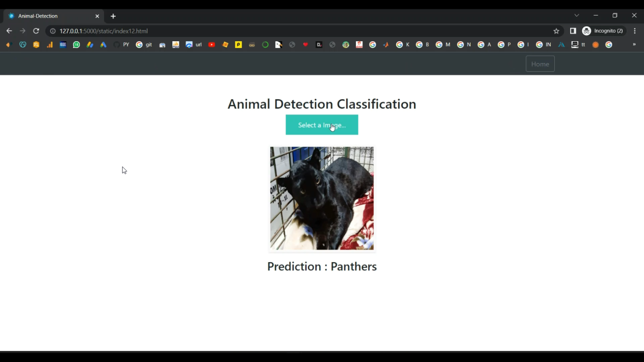
Task: Open the Incognito (2) profile menu
Action: pyautogui.click(x=603, y=31)
